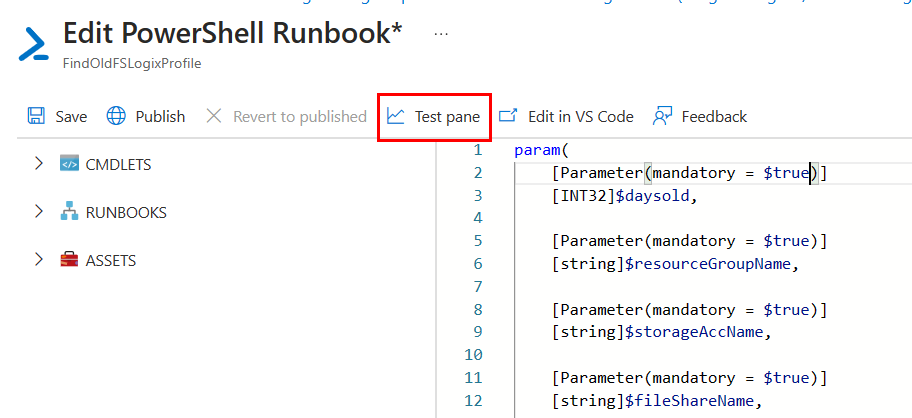Screen dimensions: 912x418
Task: Open the Test pane
Action: tap(447, 116)
